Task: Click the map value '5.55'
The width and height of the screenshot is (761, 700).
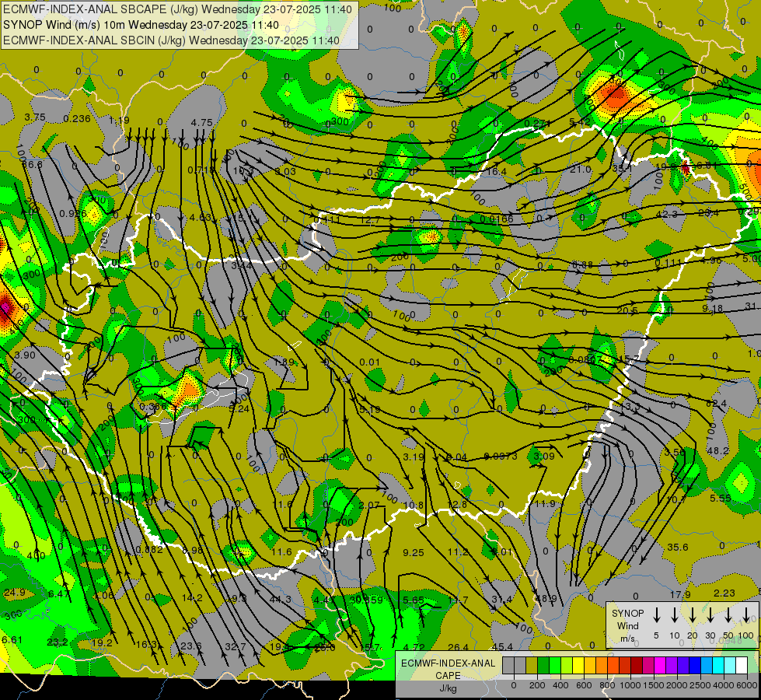Action: coord(721,498)
